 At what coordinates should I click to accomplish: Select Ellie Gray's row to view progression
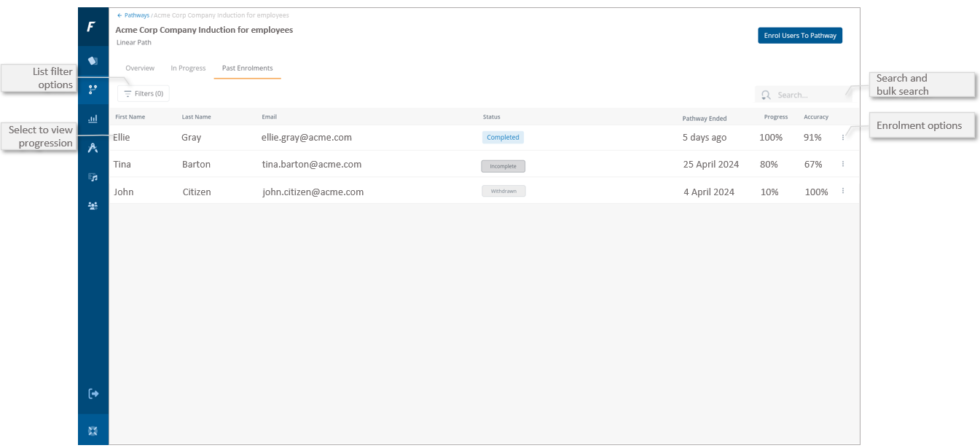click(306, 137)
